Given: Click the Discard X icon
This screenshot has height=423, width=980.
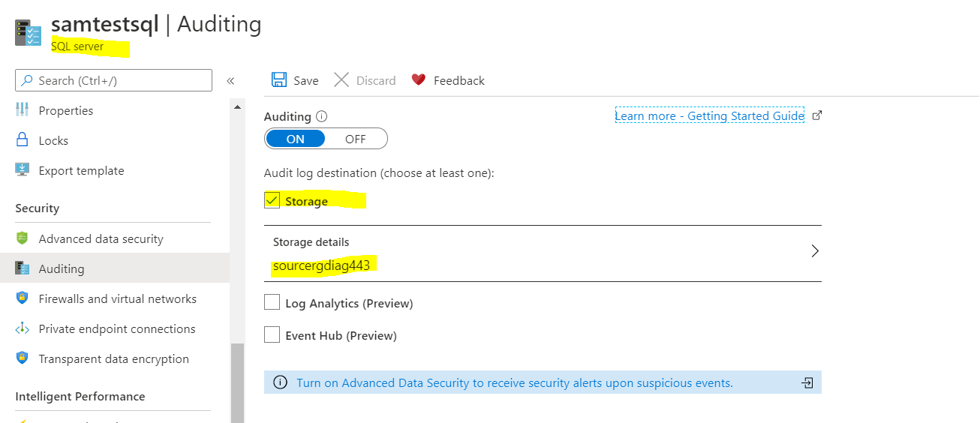Looking at the screenshot, I should pyautogui.click(x=341, y=80).
